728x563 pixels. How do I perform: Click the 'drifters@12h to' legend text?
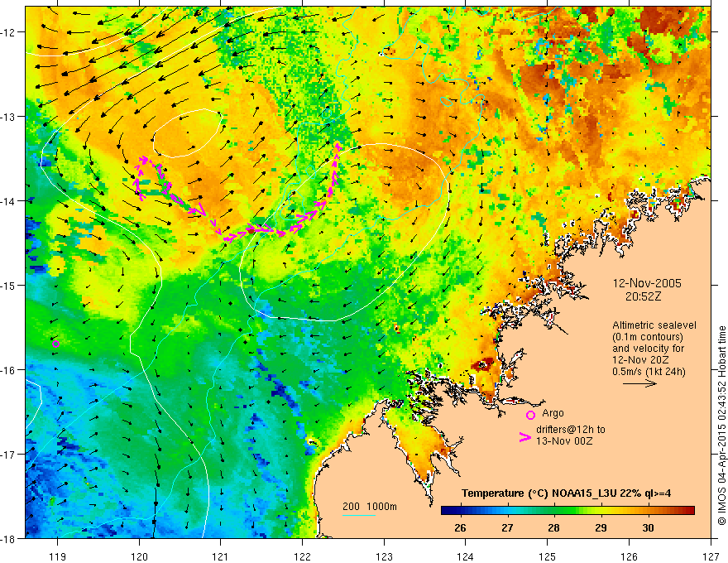pyautogui.click(x=571, y=430)
